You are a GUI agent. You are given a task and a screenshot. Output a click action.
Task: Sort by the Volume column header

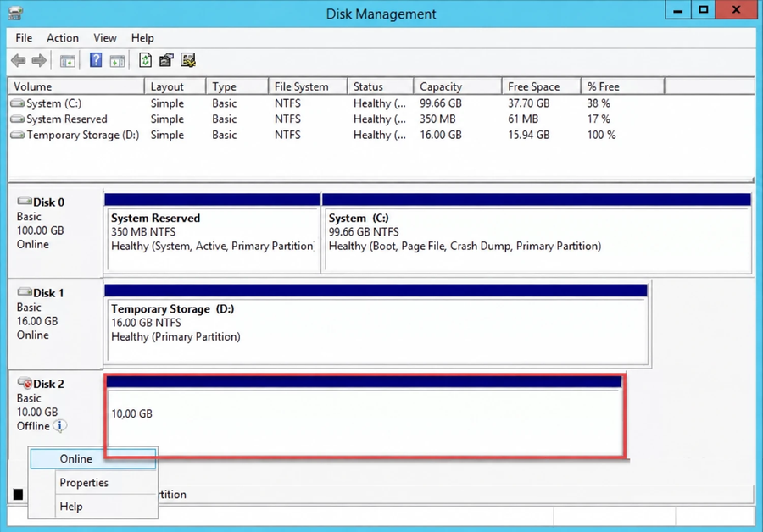[x=76, y=86]
